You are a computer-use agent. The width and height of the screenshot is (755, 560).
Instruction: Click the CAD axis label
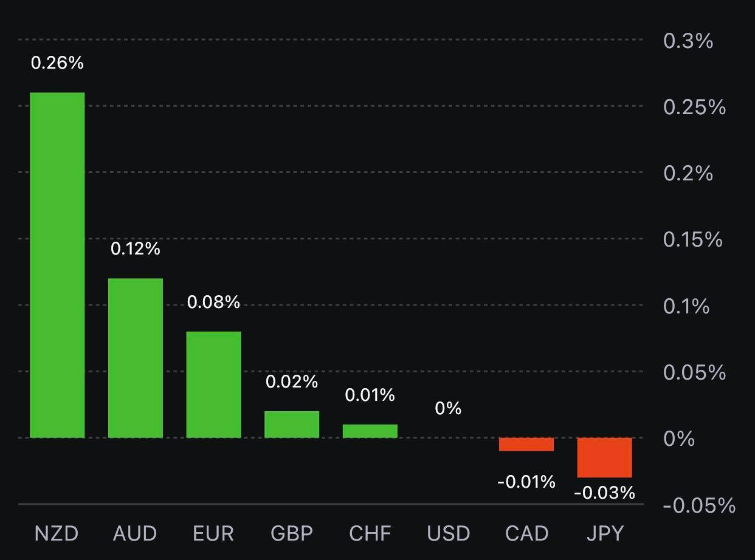(x=526, y=534)
